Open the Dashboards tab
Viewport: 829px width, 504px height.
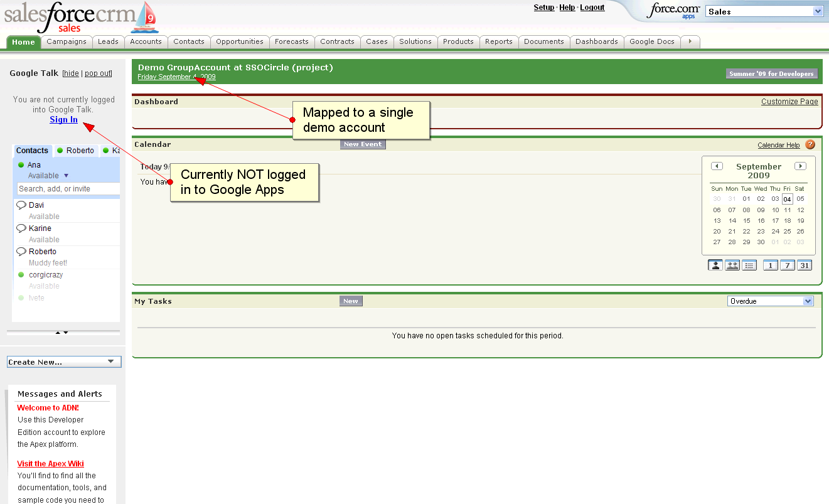click(597, 41)
